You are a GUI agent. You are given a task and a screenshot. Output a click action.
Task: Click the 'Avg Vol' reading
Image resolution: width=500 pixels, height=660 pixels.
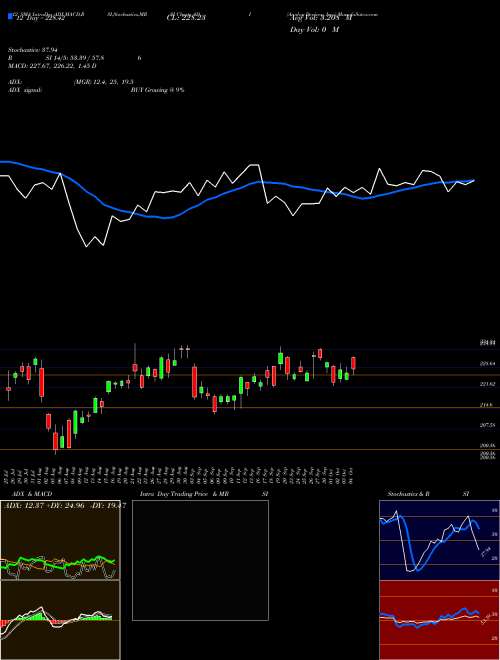click(x=320, y=18)
